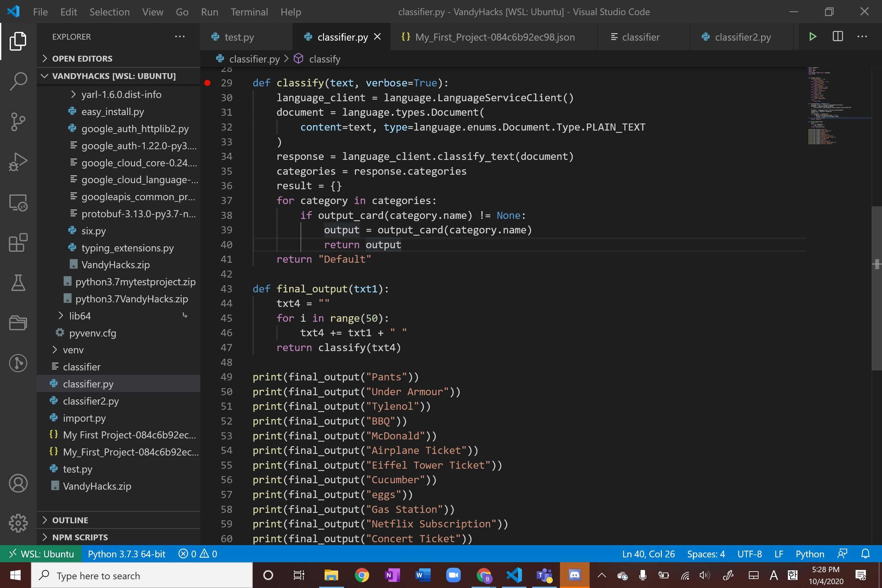Switch to classifier2.py tab
Screen dimensions: 882x588
[x=742, y=37]
